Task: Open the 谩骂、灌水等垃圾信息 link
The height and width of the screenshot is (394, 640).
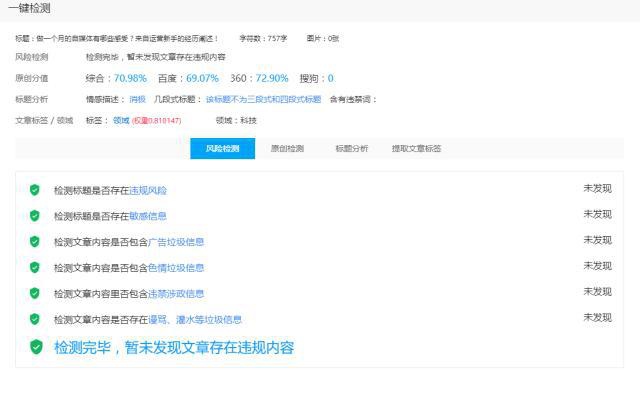Action: click(x=195, y=320)
